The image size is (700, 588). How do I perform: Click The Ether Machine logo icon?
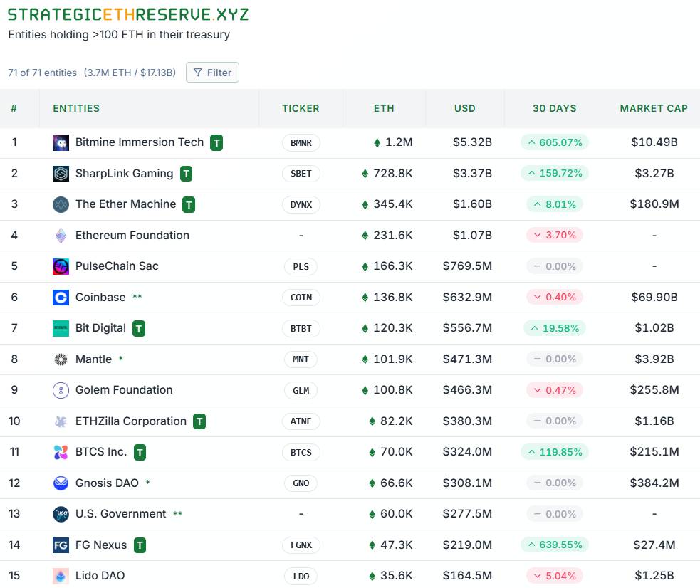pyautogui.click(x=61, y=204)
